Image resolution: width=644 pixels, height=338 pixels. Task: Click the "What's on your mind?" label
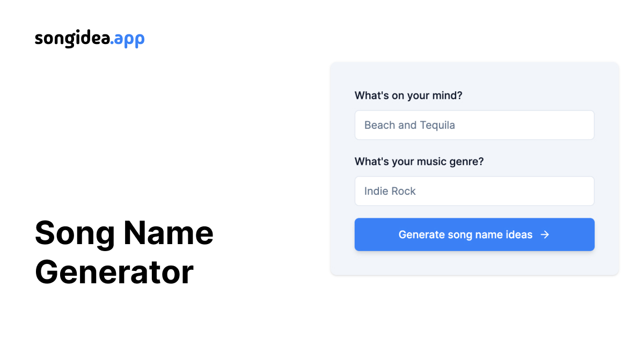coord(408,95)
